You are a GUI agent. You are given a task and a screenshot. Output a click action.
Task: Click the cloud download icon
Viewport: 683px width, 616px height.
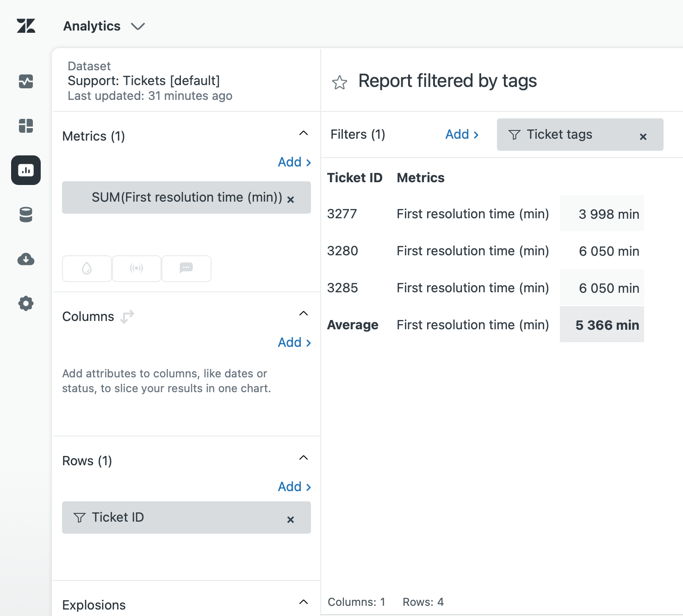tap(26, 259)
